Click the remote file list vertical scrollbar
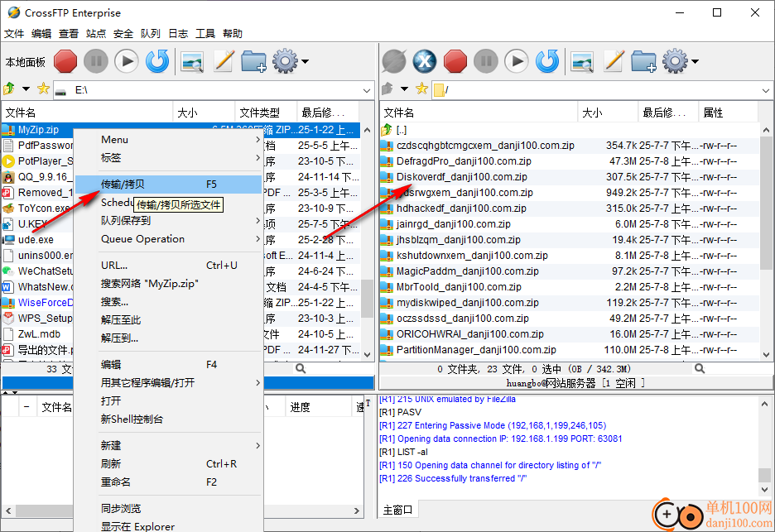 click(x=766, y=203)
